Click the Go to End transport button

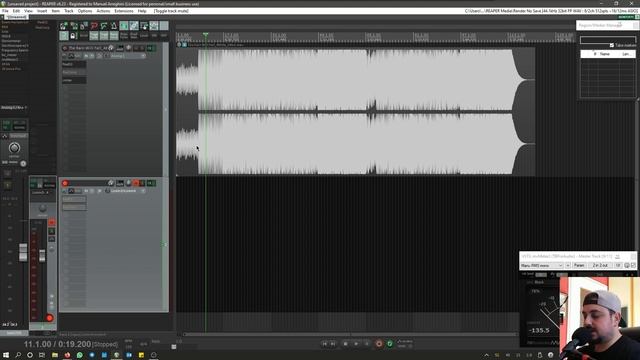[x=333, y=344]
